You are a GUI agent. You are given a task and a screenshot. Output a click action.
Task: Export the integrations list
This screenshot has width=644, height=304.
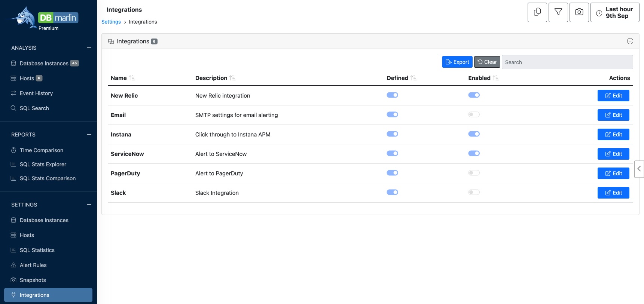pyautogui.click(x=457, y=62)
